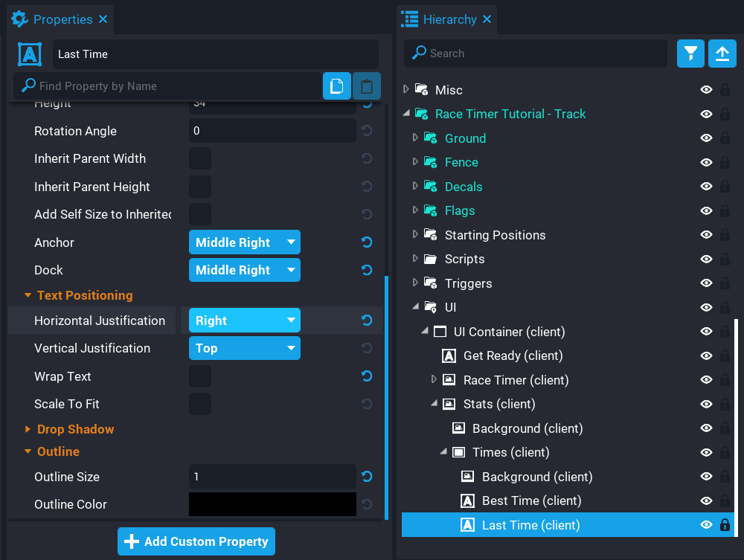Toggle lock on Last Time (client)
The width and height of the screenshot is (744, 560).
tap(725, 525)
